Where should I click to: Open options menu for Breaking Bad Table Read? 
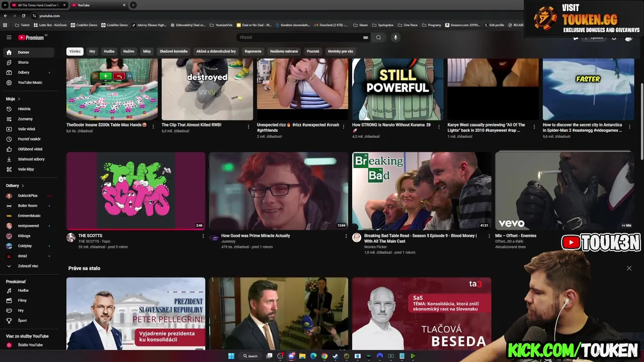point(489,236)
